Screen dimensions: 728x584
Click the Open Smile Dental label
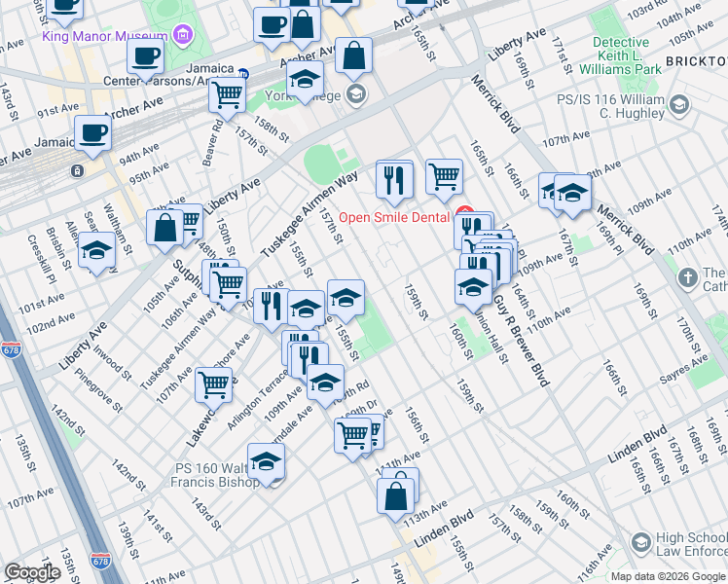(x=394, y=217)
